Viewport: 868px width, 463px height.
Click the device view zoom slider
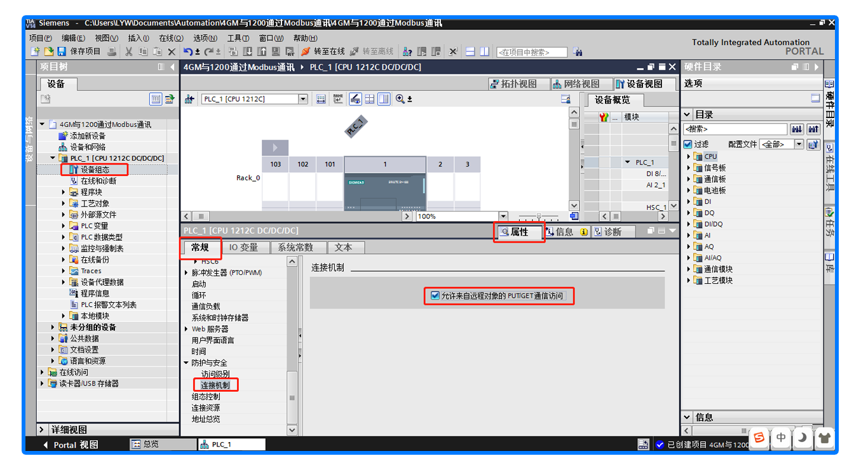[538, 217]
